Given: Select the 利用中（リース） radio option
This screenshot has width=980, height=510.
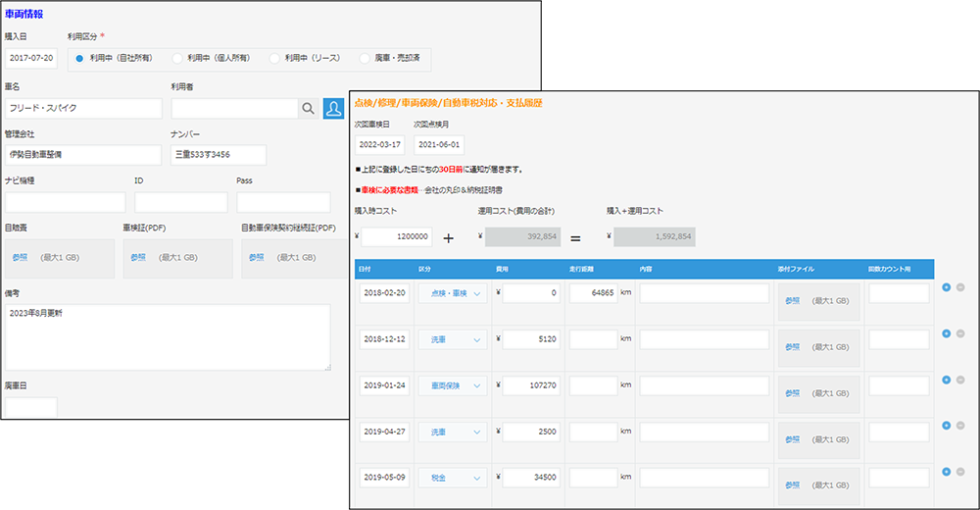Looking at the screenshot, I should pyautogui.click(x=274, y=58).
